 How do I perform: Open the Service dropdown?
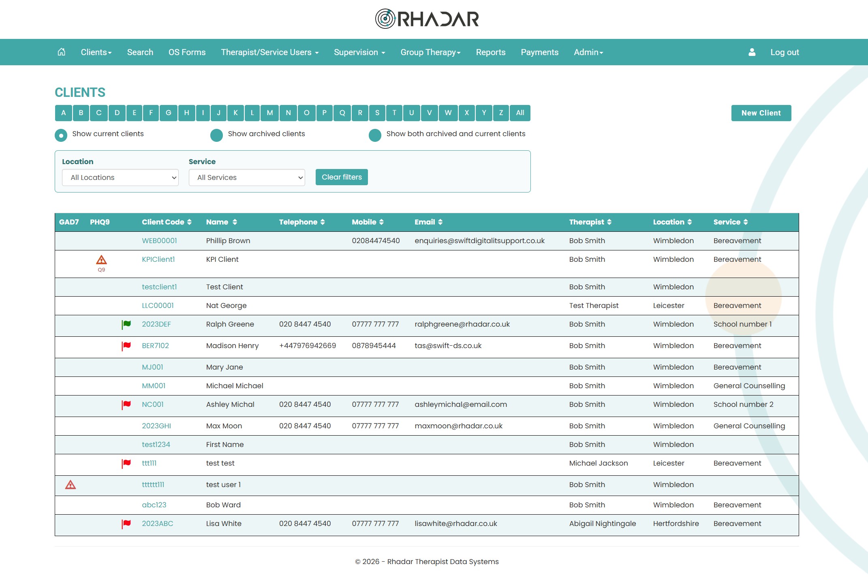pyautogui.click(x=247, y=177)
